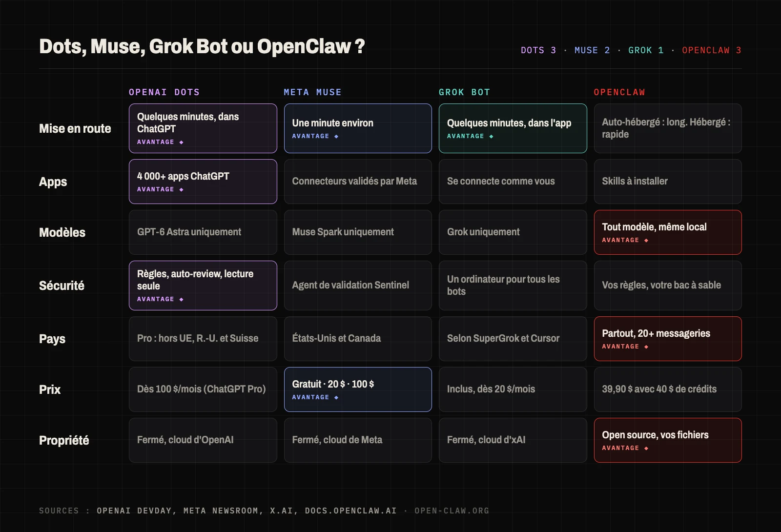Click the AVANTAGE badge under 'Gratuit · 20 $ · 100 $'
The image size is (781, 532).
click(x=315, y=397)
